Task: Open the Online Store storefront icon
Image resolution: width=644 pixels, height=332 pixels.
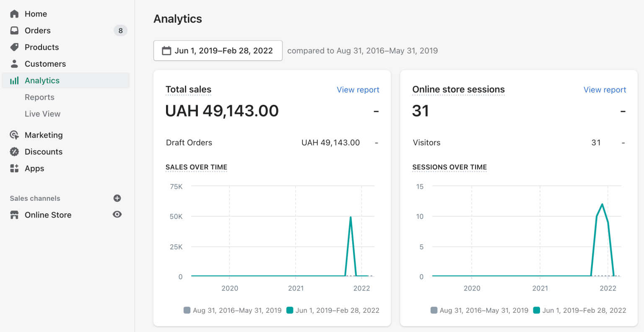Action: (x=14, y=215)
